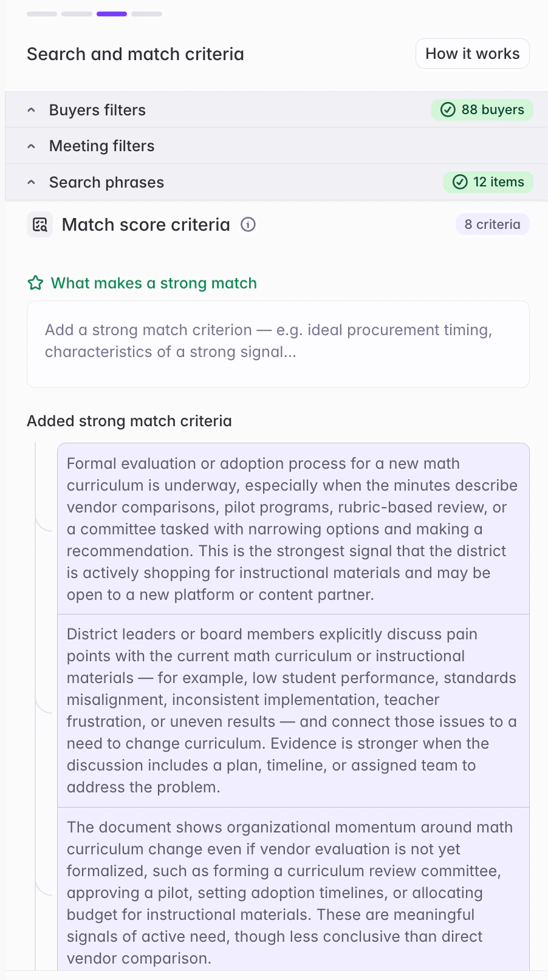Select the District leaders pain points criterion
The image size is (548, 980).
tap(293, 710)
